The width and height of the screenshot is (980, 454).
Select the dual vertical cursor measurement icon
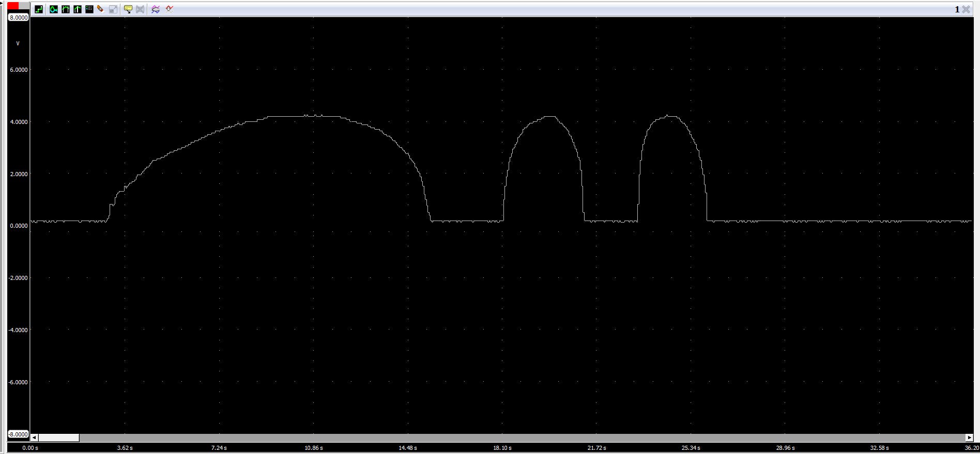pos(66,9)
